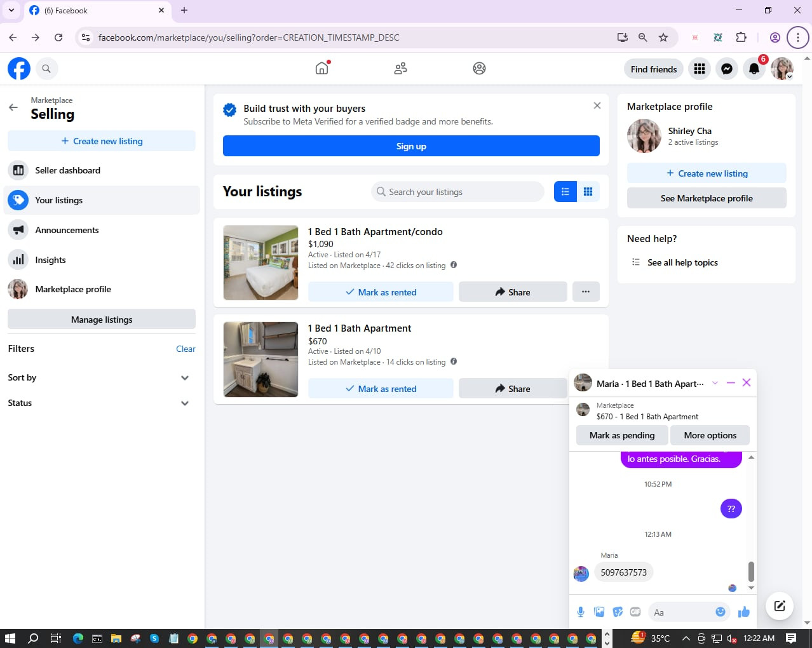Click More options in chat
Viewport: 812px width, 648px height.
710,435
